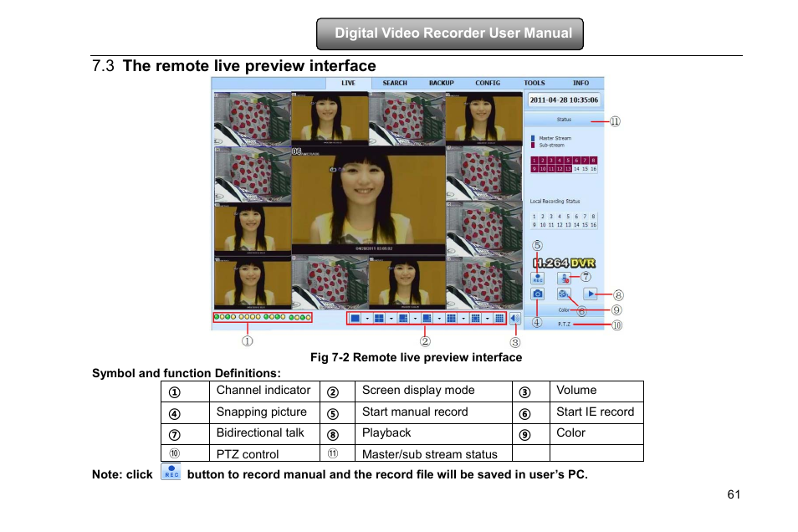Switch to 8-split screen display mode
The image size is (798, 532).
coord(427,318)
